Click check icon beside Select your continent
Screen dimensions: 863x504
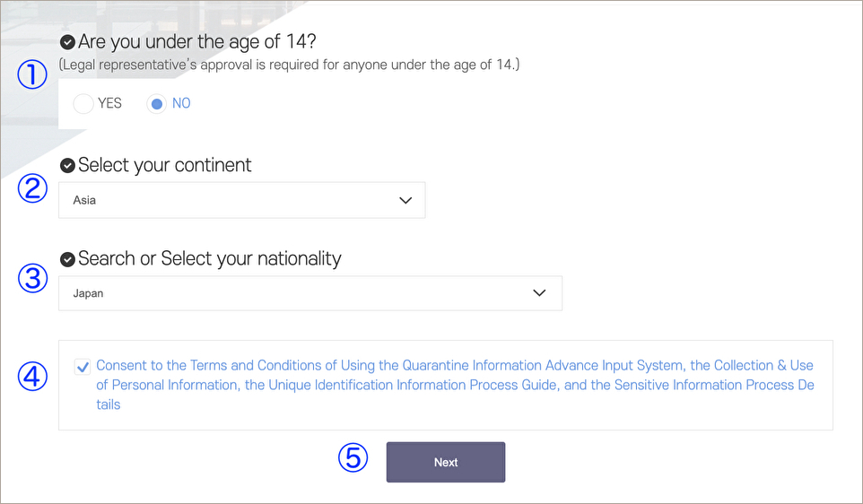coord(67,166)
